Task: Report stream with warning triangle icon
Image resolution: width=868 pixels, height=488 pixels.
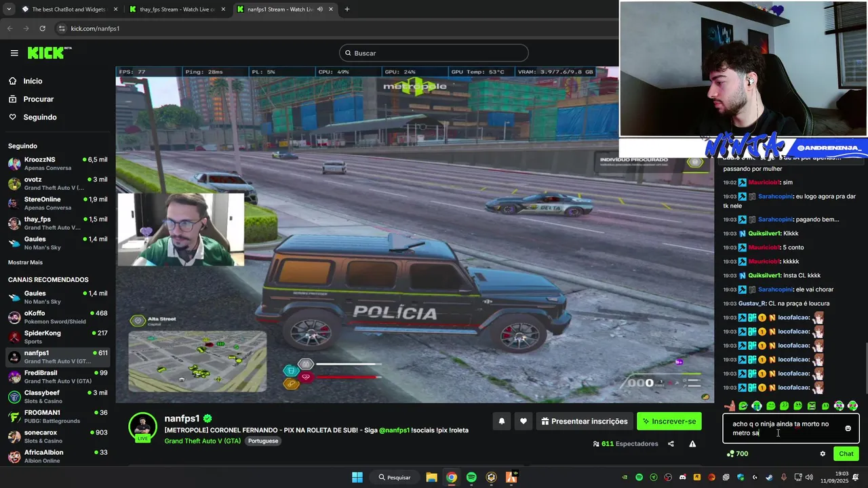Action: 692,444
